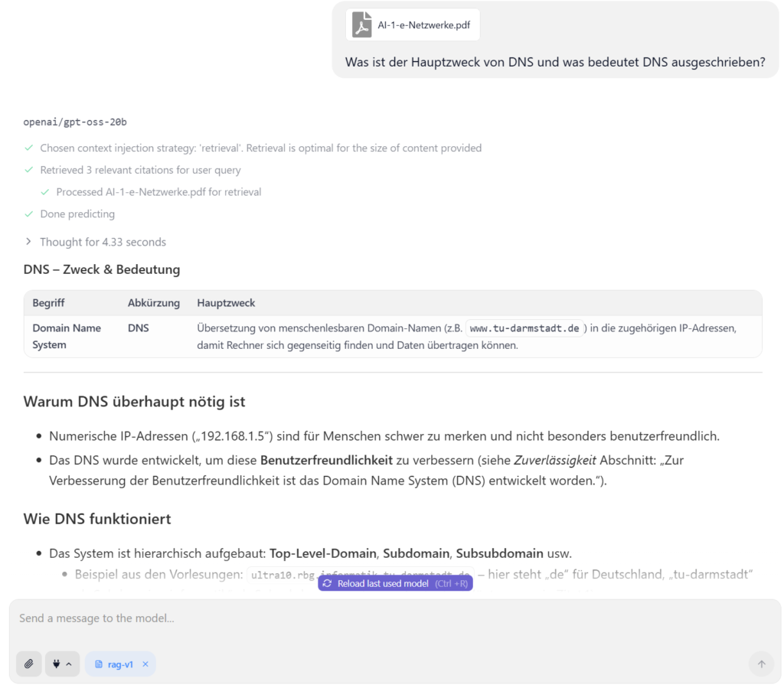The height and width of the screenshot is (688, 784).
Task: Click checkmark beside 'Retrieved 3 relevant citations'
Action: click(x=29, y=170)
